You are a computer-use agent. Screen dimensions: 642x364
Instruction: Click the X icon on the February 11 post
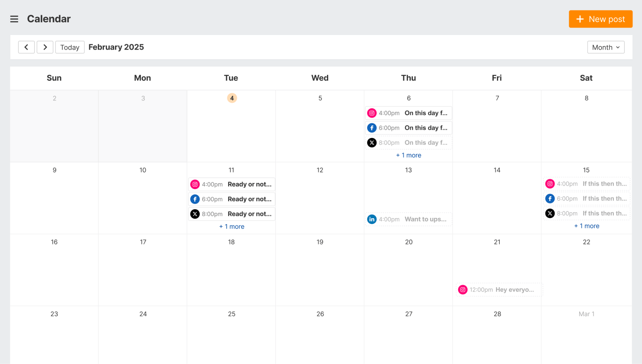coord(195,214)
